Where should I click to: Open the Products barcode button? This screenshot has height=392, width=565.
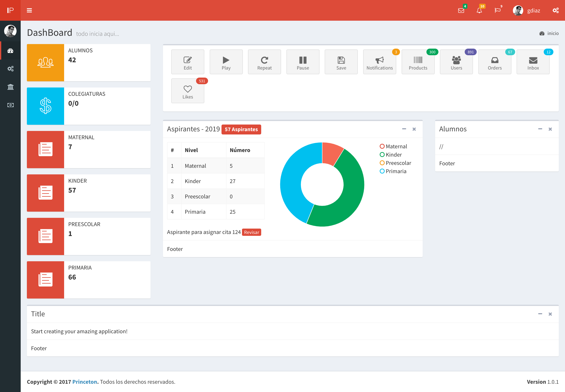pyautogui.click(x=418, y=62)
